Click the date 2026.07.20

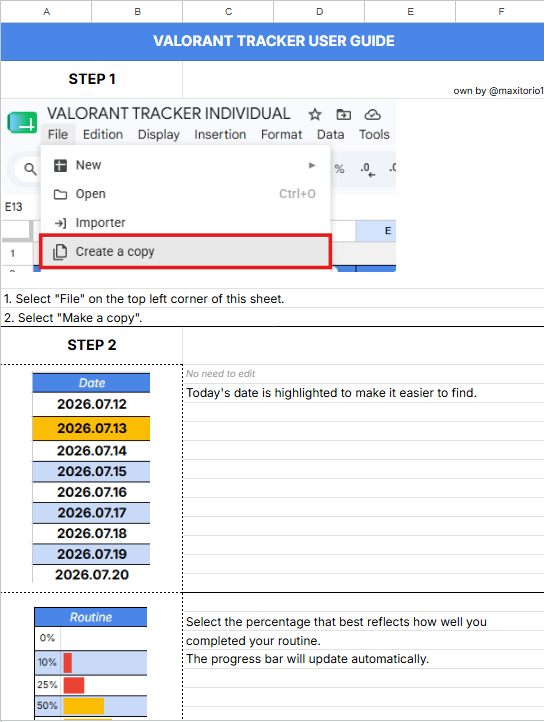click(x=91, y=575)
